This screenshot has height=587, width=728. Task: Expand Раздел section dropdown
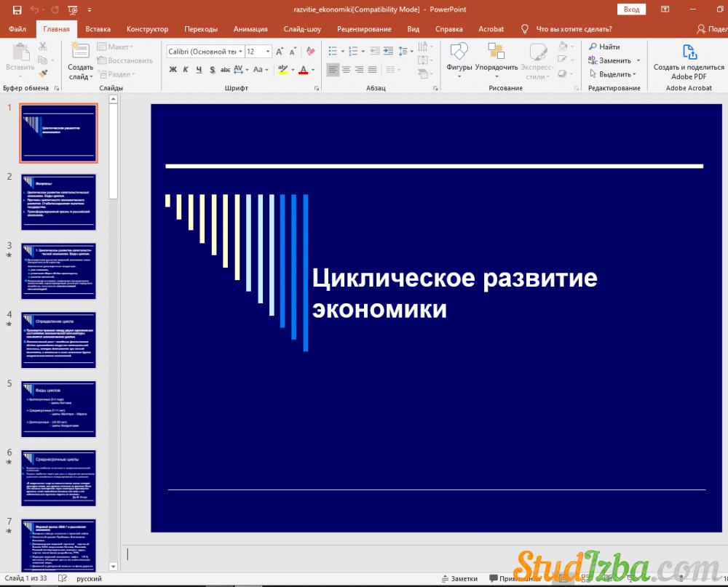(116, 74)
